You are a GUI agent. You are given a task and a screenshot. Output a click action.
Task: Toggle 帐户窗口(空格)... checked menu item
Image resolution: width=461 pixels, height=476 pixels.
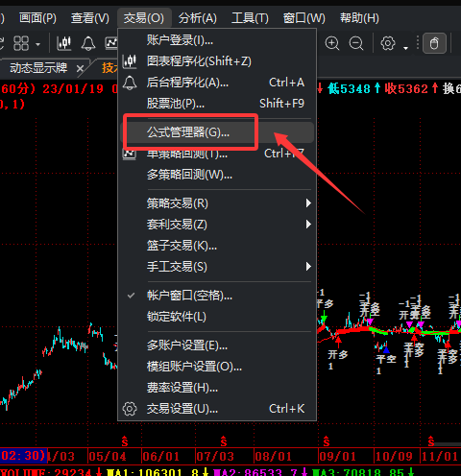217,296
